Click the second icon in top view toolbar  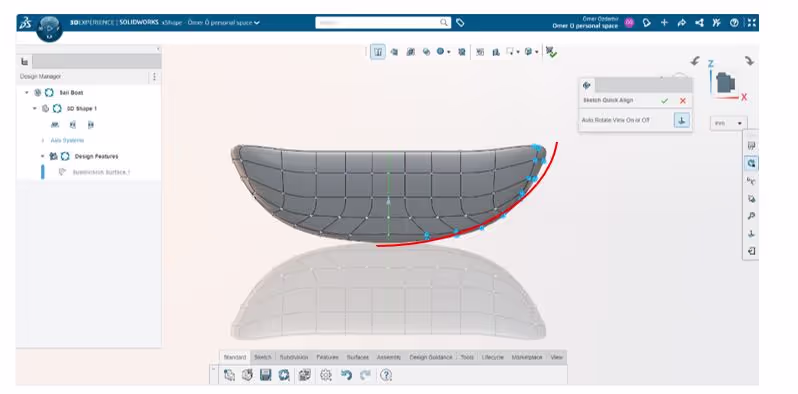pos(394,51)
